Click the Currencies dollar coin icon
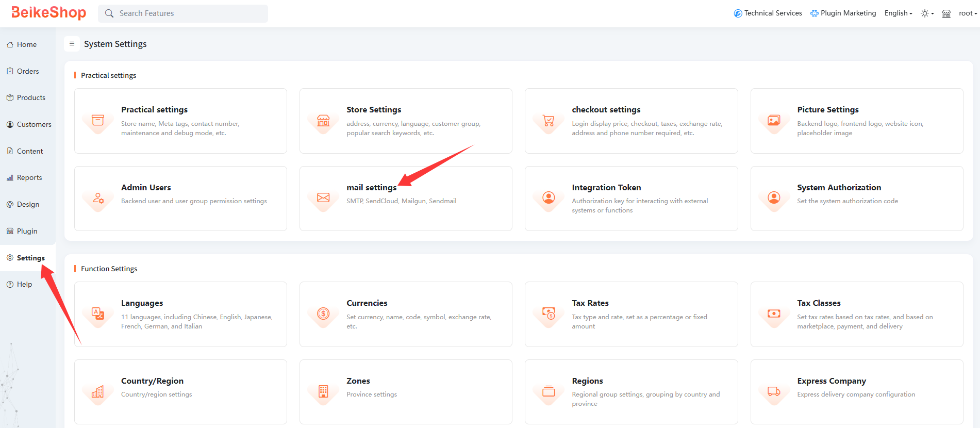The image size is (980, 428). (323, 314)
